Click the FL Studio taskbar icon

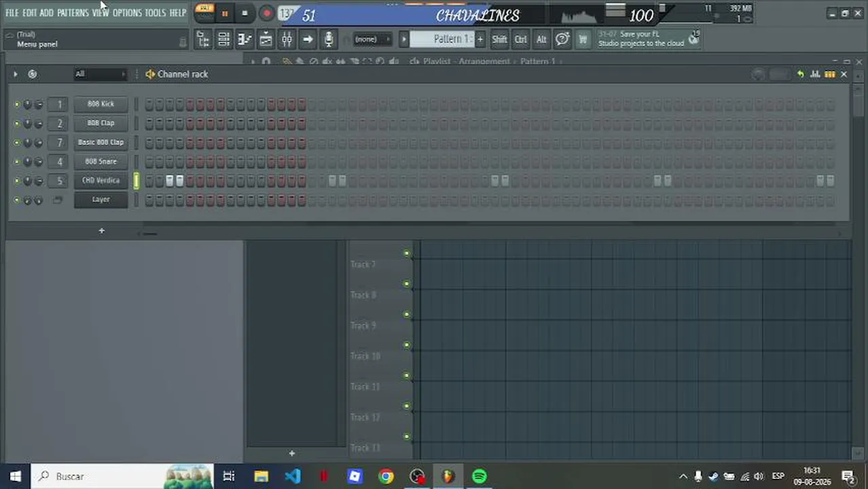click(448, 476)
